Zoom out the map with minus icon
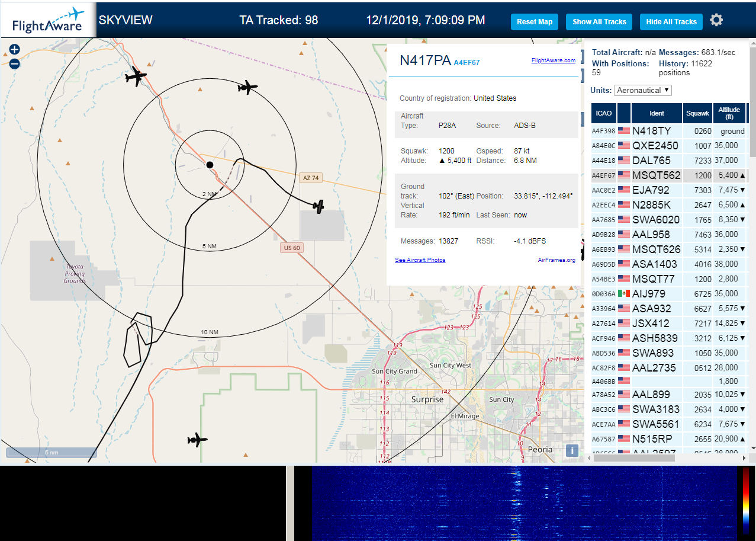The image size is (756, 541). (15, 63)
